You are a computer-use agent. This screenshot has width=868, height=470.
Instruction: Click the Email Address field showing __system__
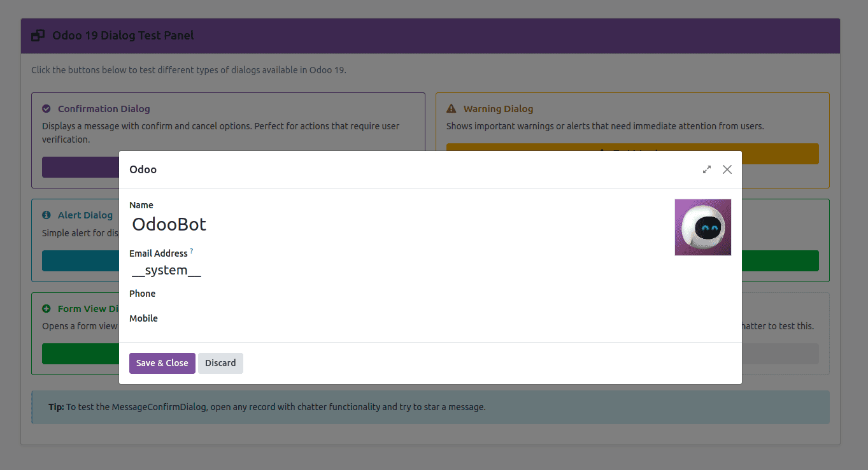(166, 270)
